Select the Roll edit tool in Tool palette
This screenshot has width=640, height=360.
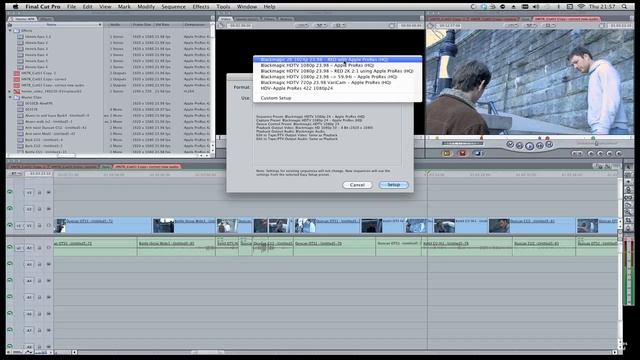tap(628, 190)
